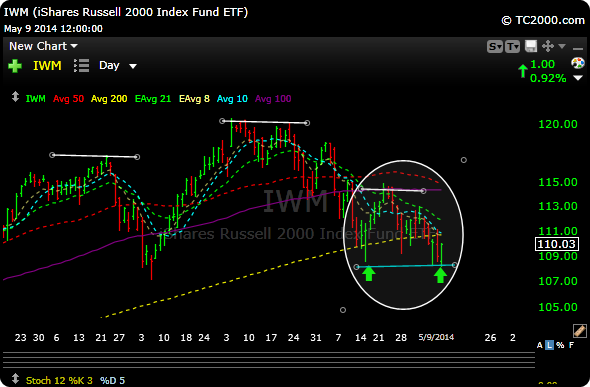Click the 5/9/2014 date axis label
Image resolution: width=590 pixels, height=387 pixels.
click(x=436, y=337)
